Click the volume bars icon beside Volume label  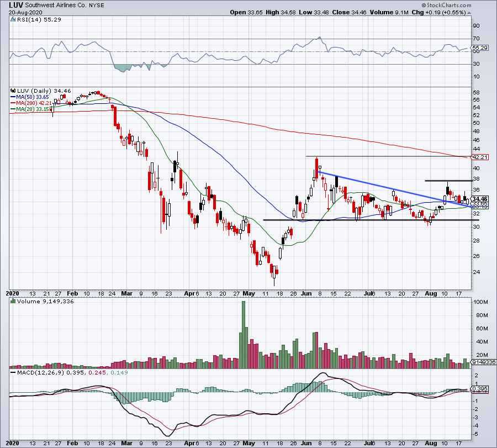pyautogui.click(x=13, y=301)
